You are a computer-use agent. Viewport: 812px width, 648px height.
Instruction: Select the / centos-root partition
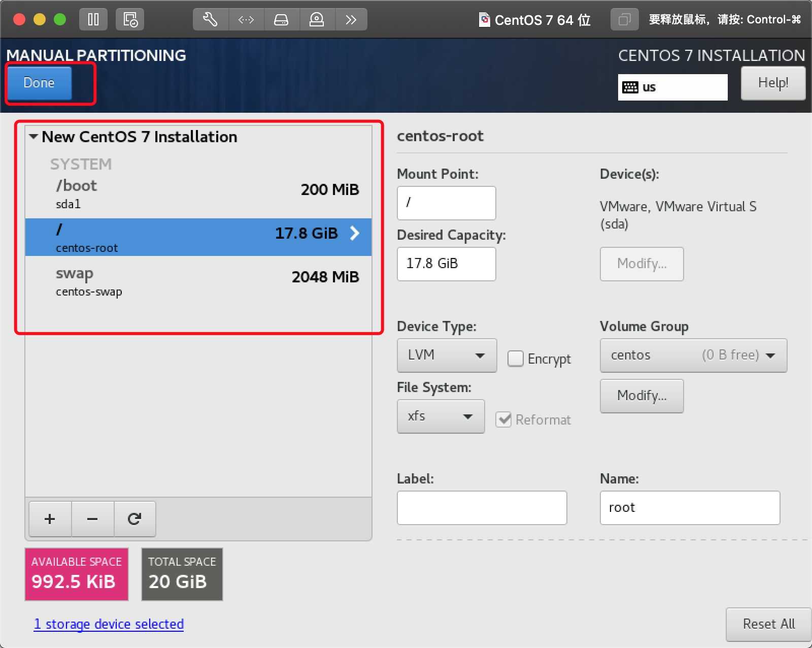(198, 237)
